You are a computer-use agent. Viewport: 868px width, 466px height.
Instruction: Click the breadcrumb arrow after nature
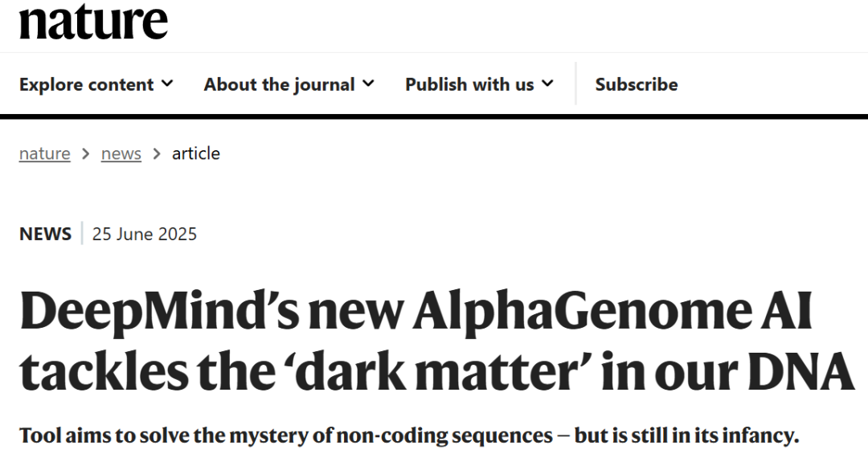pyautogui.click(x=86, y=153)
